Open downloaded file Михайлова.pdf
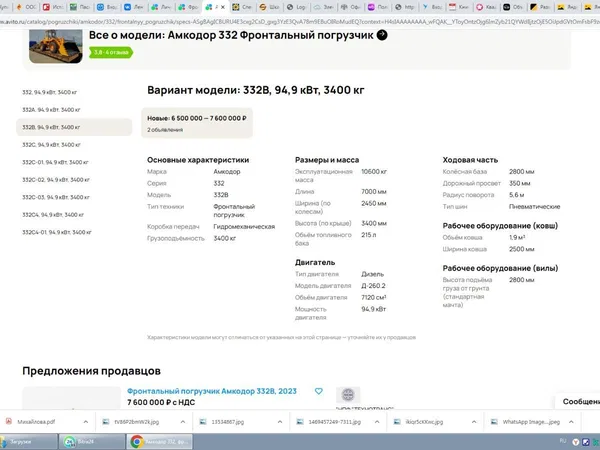The height and width of the screenshot is (450, 600). click(x=36, y=422)
